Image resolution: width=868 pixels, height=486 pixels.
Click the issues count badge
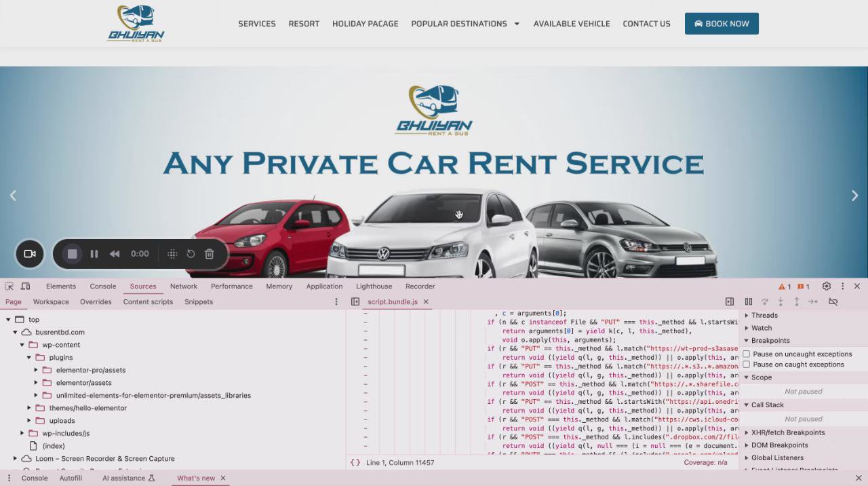click(x=804, y=286)
